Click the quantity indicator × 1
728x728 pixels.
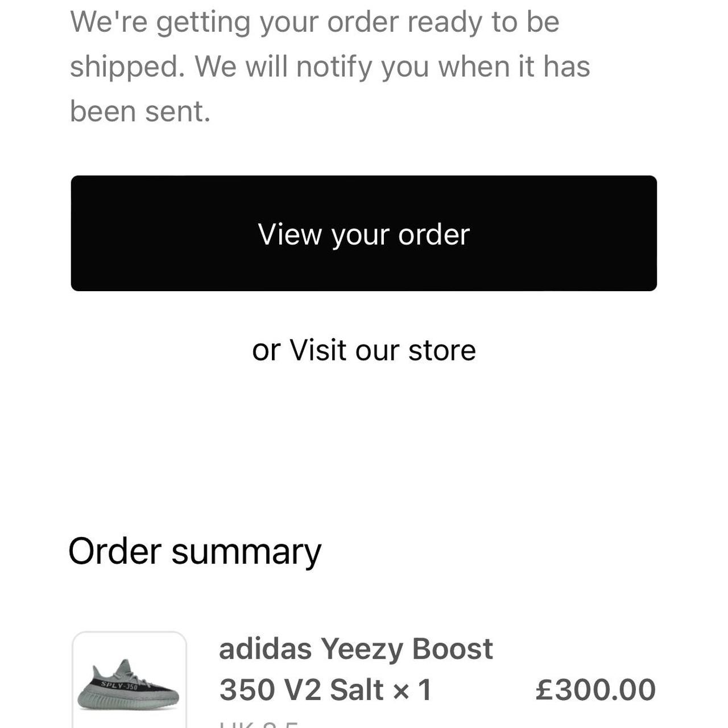point(409,689)
